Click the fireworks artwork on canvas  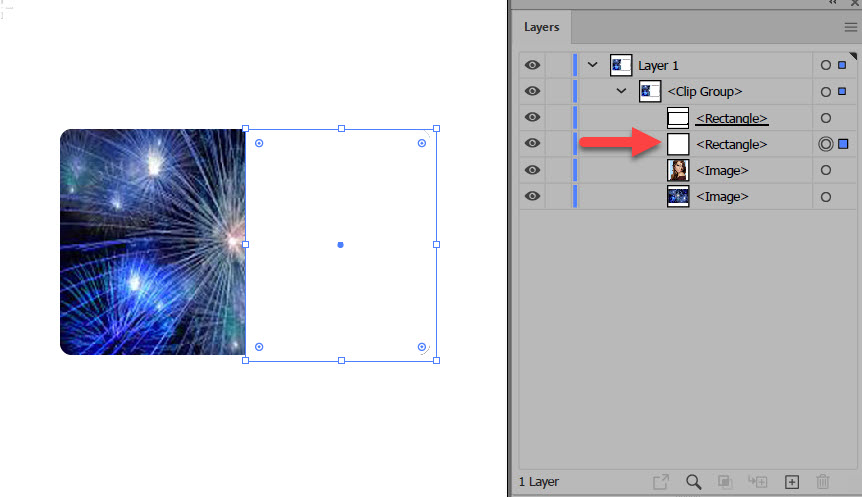[152, 242]
